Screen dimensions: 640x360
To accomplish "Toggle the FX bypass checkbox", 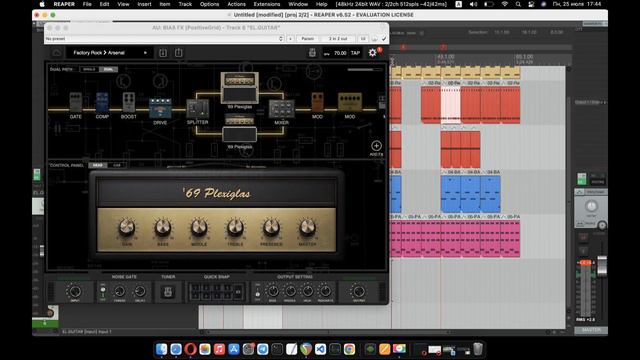I will coord(384,39).
